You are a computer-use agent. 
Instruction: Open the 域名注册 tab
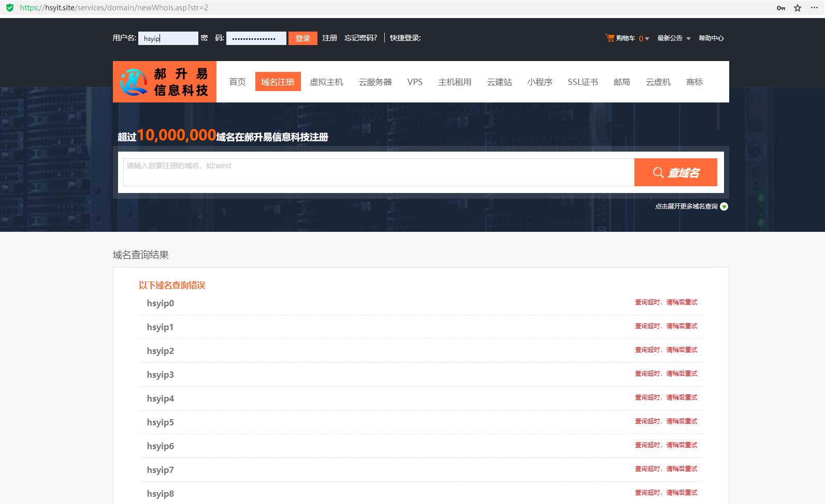pos(278,82)
